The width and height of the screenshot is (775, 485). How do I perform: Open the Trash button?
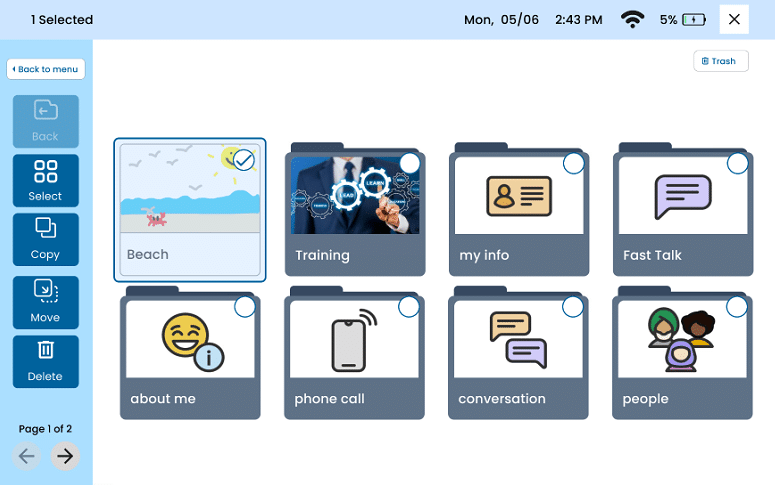[x=720, y=61]
